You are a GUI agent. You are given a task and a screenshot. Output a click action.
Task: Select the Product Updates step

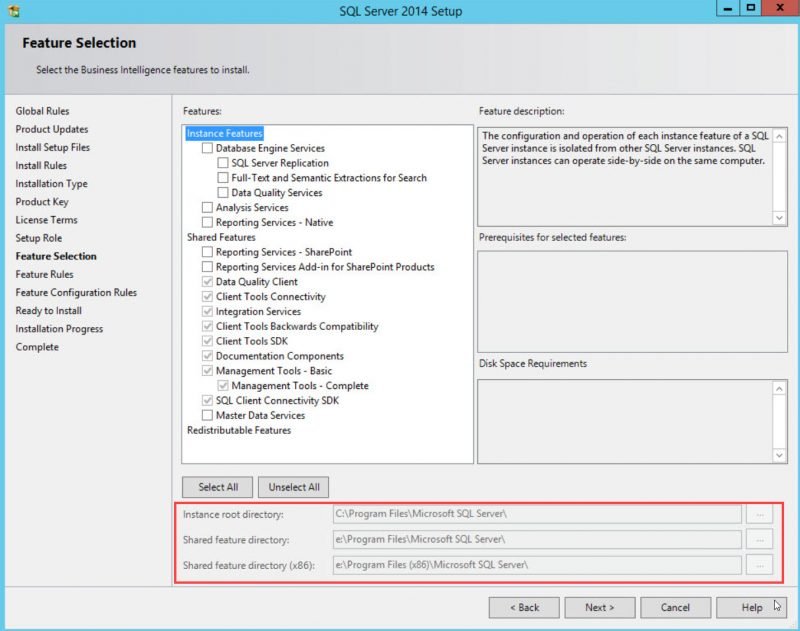pyautogui.click(x=52, y=130)
